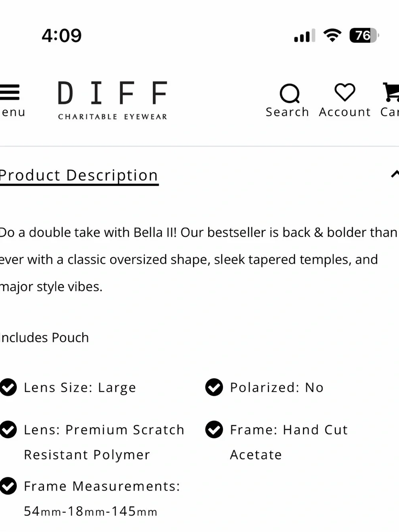This screenshot has height=532, width=399.
Task: Click the Lens Size checkmark icon
Action: 8,387
